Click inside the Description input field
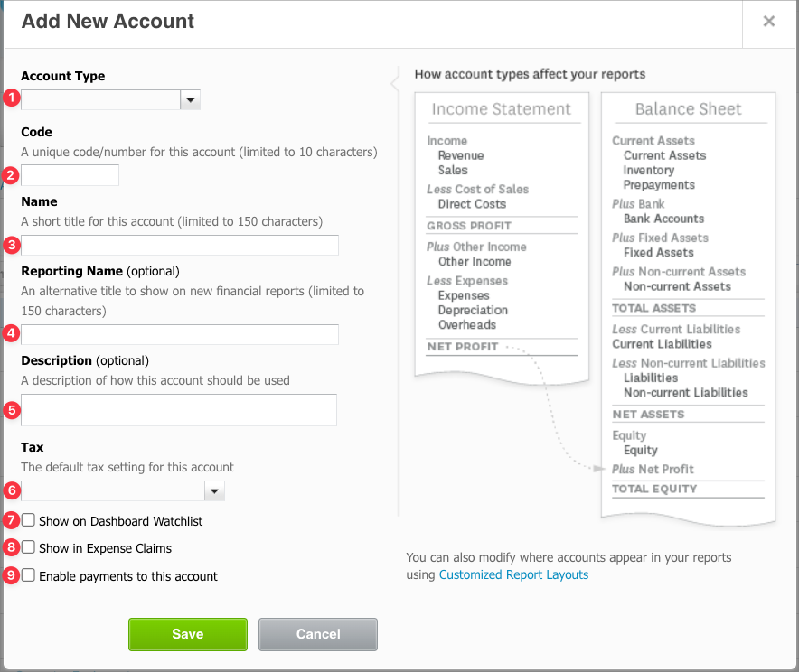This screenshot has height=672, width=799. click(x=179, y=410)
